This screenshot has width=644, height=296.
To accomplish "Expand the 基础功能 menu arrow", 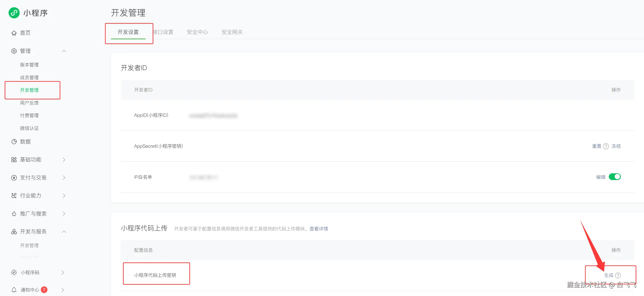I will (64, 160).
